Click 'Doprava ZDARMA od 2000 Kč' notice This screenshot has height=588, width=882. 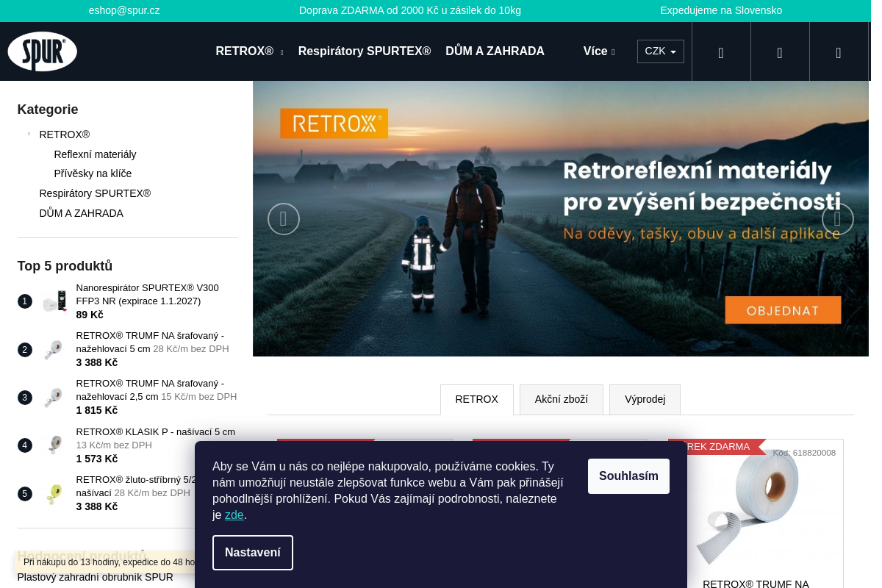410,10
